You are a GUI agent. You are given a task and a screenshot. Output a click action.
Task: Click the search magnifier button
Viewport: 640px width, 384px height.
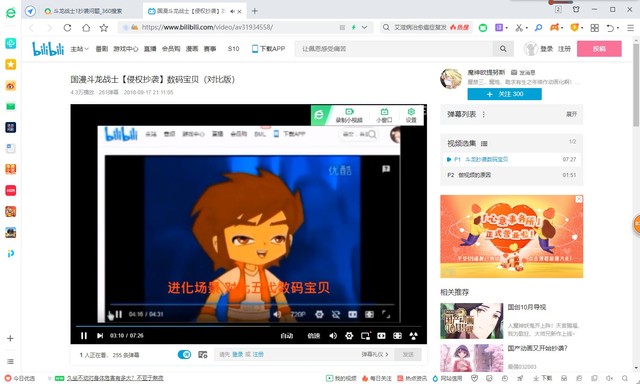503,49
